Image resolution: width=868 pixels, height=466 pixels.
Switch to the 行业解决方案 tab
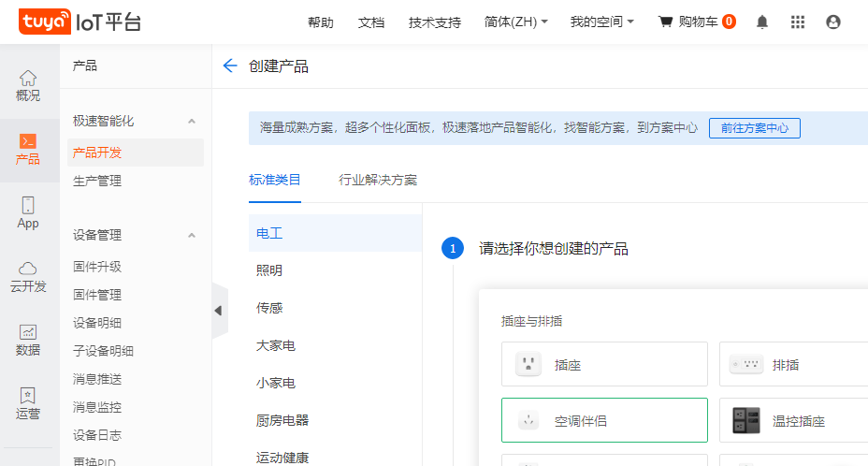click(x=378, y=180)
